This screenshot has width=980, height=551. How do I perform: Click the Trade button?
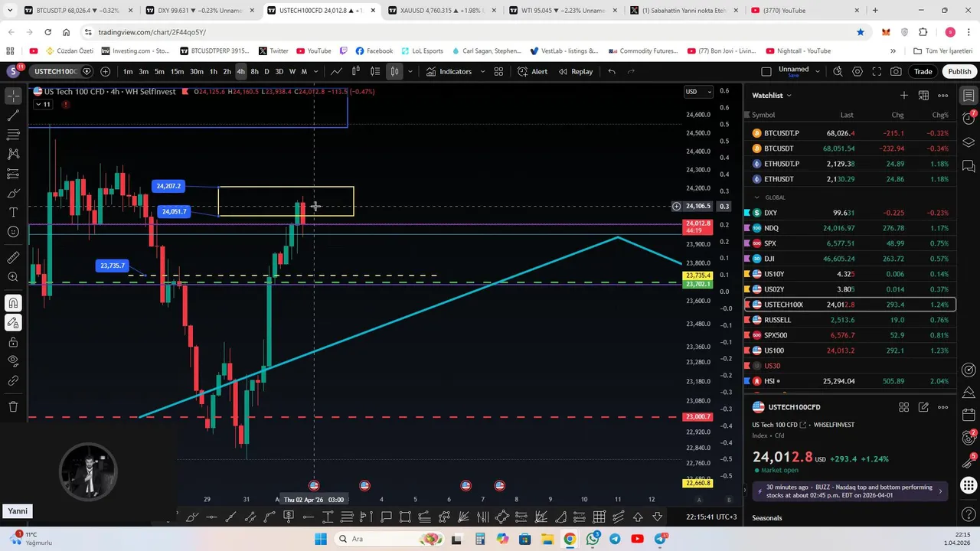[923, 71]
